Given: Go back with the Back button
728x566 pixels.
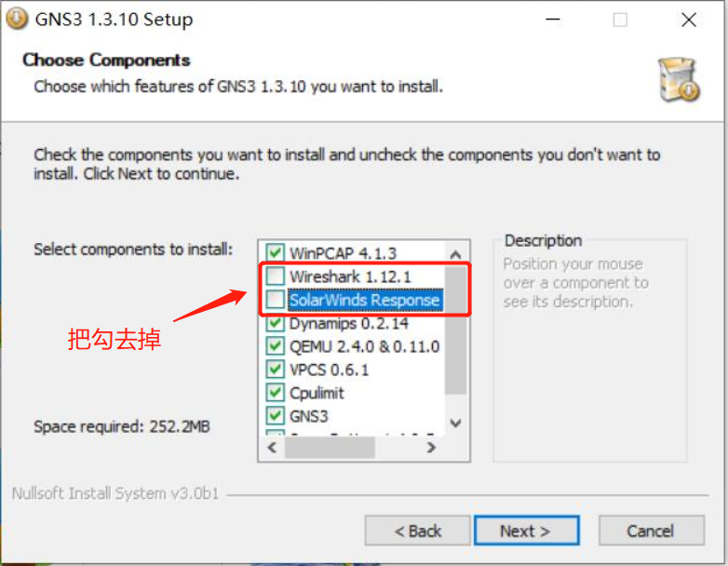Looking at the screenshot, I should coord(417,531).
